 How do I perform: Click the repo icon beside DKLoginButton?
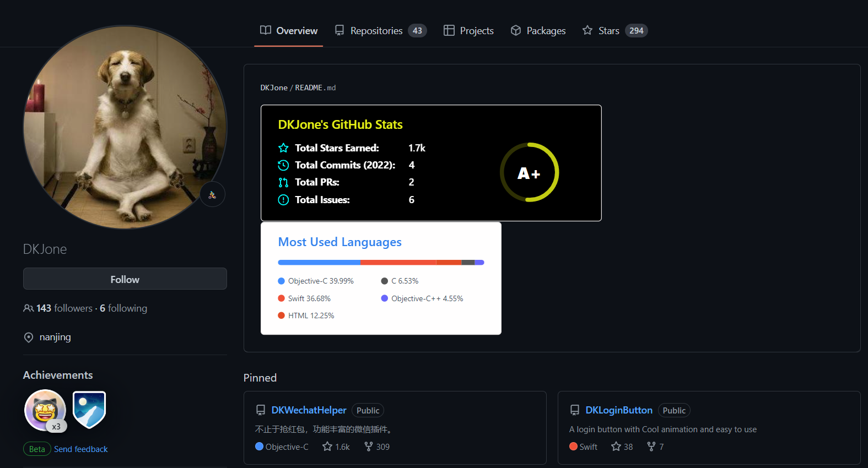575,410
